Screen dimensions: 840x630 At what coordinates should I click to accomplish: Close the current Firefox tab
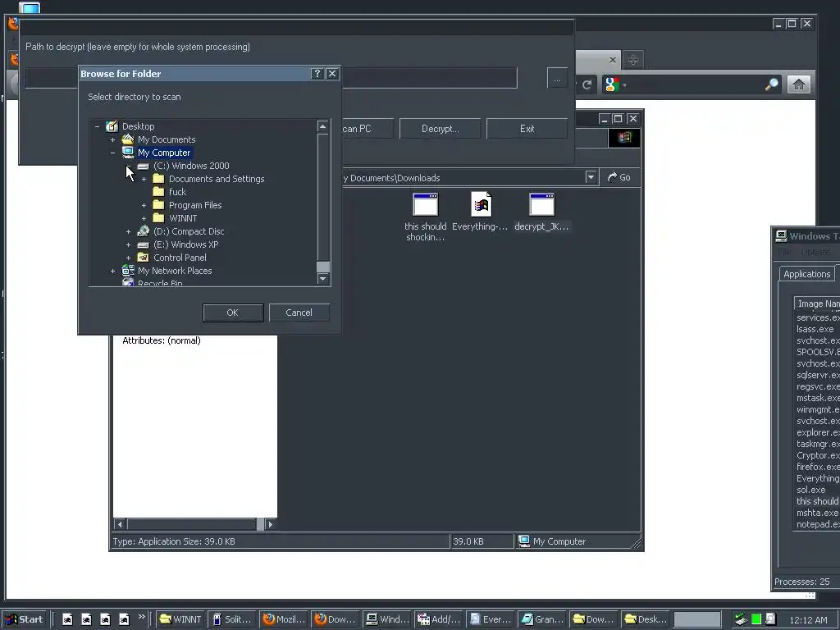[x=613, y=59]
